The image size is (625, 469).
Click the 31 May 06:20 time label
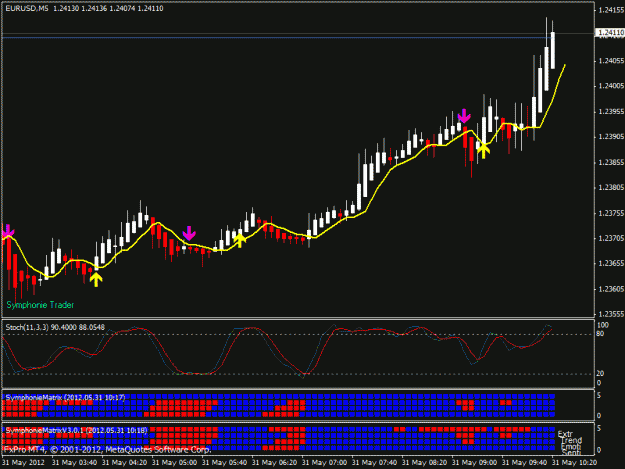coord(274,463)
